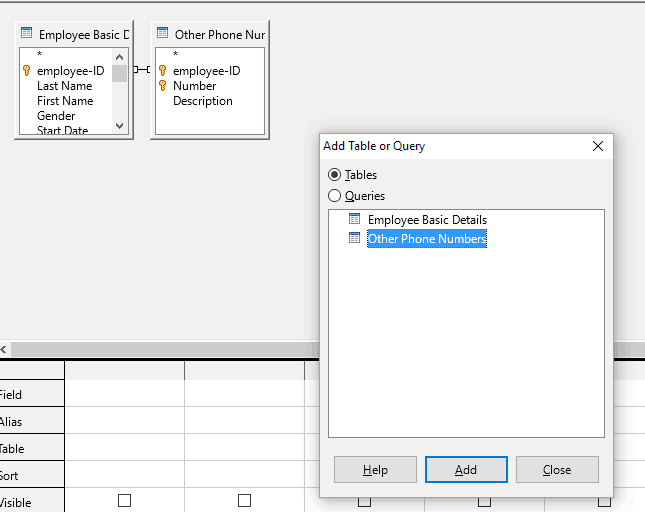The width and height of the screenshot is (645, 512).
Task: Click left arrow of horizontal scrollbar
Action: (x=4, y=350)
